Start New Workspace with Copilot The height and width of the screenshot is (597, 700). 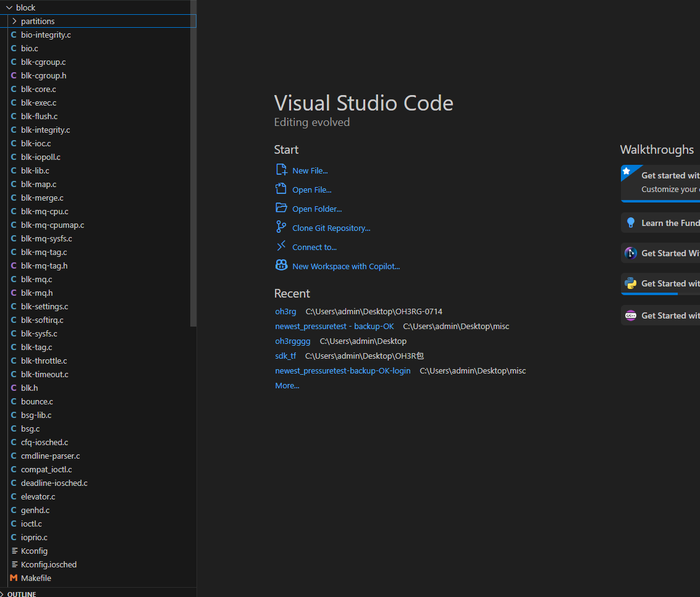tap(346, 266)
